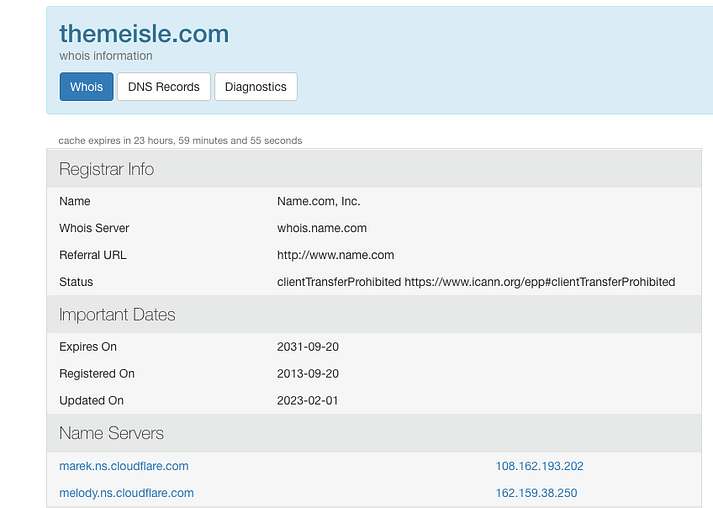Click the whois information subtitle
713x508 pixels.
point(106,56)
